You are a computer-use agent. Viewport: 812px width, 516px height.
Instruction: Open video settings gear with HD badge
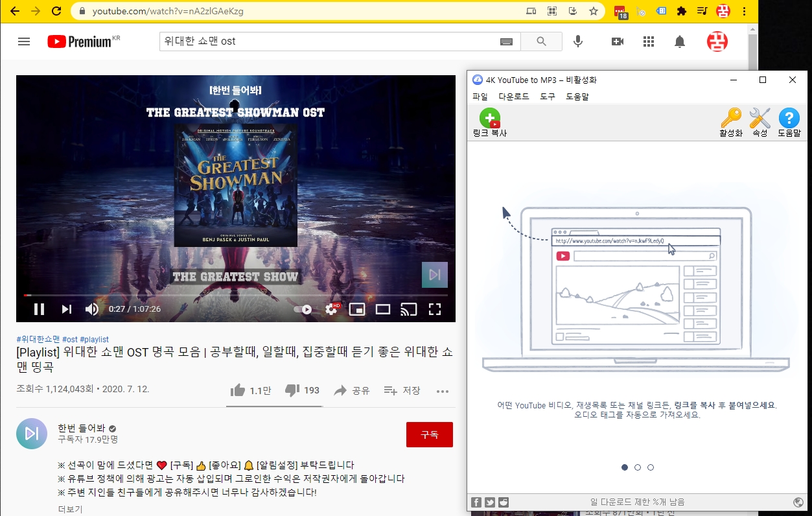pyautogui.click(x=332, y=309)
